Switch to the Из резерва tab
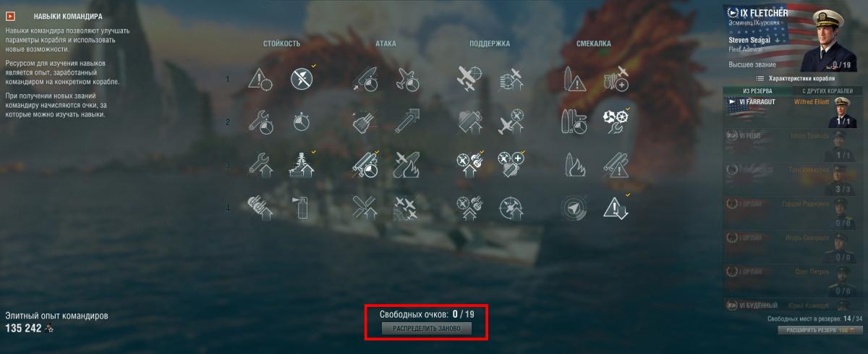The height and width of the screenshot is (354, 868). [x=757, y=91]
